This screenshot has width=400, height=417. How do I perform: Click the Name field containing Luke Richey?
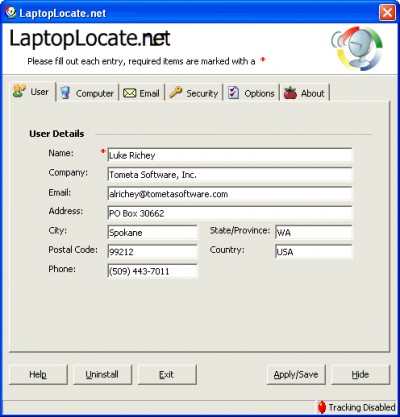230,155
